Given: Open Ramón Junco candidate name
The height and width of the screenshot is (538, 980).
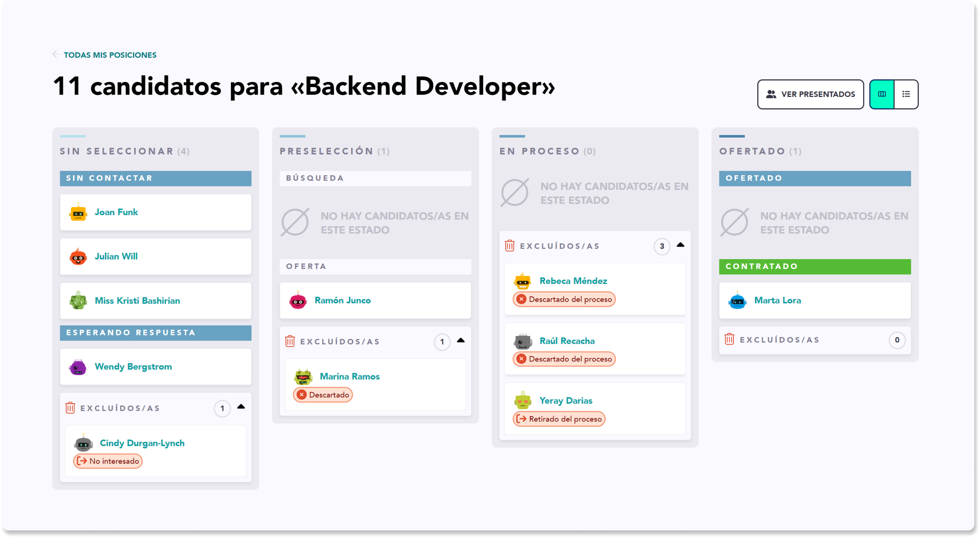Looking at the screenshot, I should click(x=342, y=300).
